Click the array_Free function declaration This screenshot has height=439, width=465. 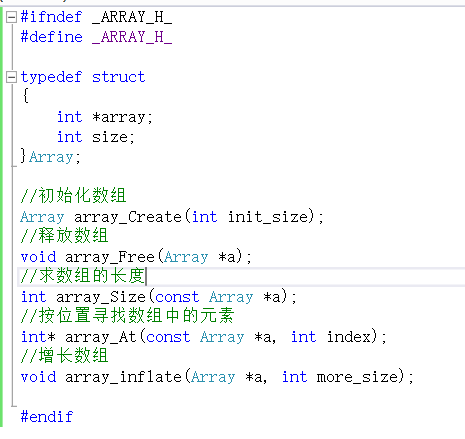coord(136,257)
